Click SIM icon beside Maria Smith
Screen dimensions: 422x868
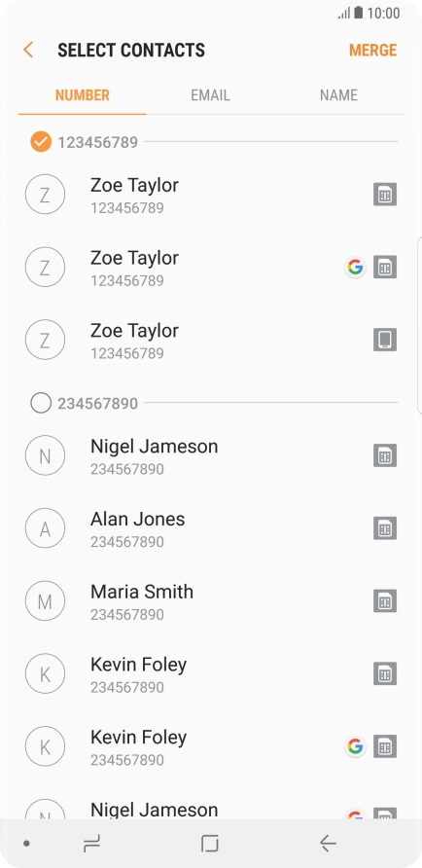click(385, 600)
